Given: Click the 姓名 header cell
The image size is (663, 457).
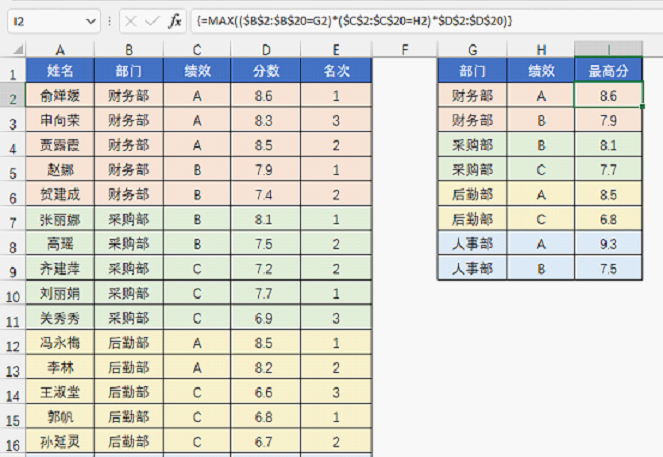Looking at the screenshot, I should [60, 70].
